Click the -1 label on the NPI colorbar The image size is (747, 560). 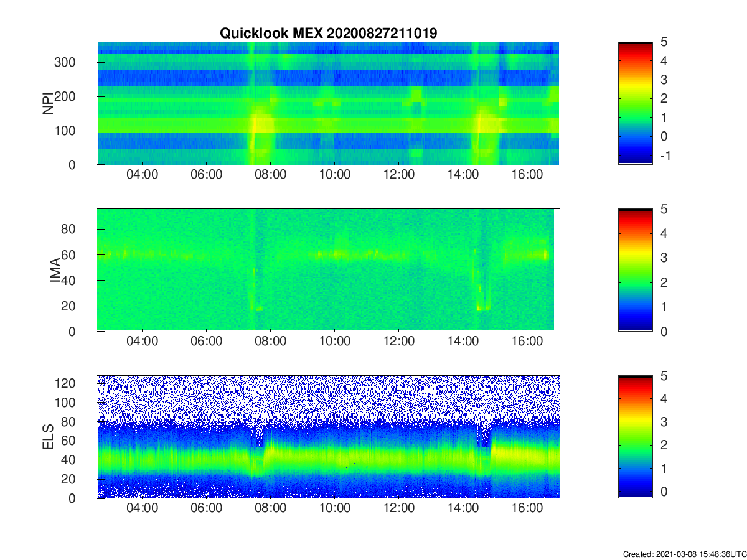click(x=665, y=155)
